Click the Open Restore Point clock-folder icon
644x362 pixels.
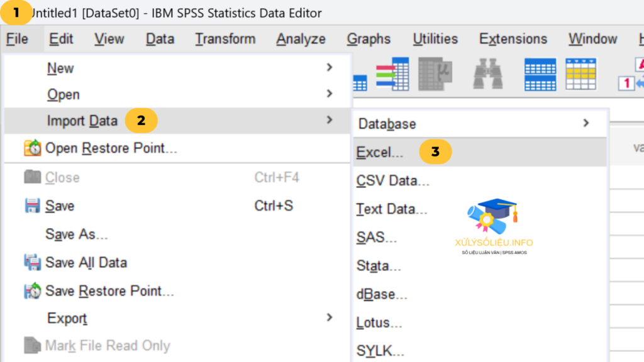point(33,148)
